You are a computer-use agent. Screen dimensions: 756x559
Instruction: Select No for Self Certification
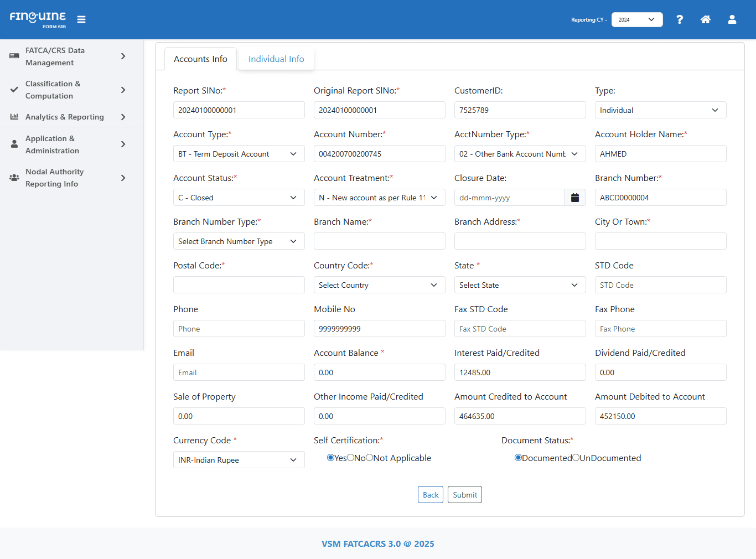[351, 458]
